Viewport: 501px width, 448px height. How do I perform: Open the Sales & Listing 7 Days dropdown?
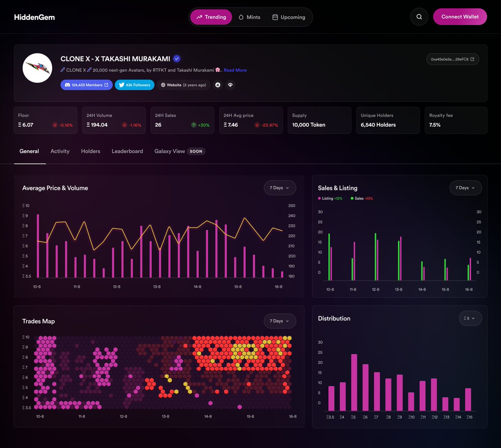(x=466, y=188)
